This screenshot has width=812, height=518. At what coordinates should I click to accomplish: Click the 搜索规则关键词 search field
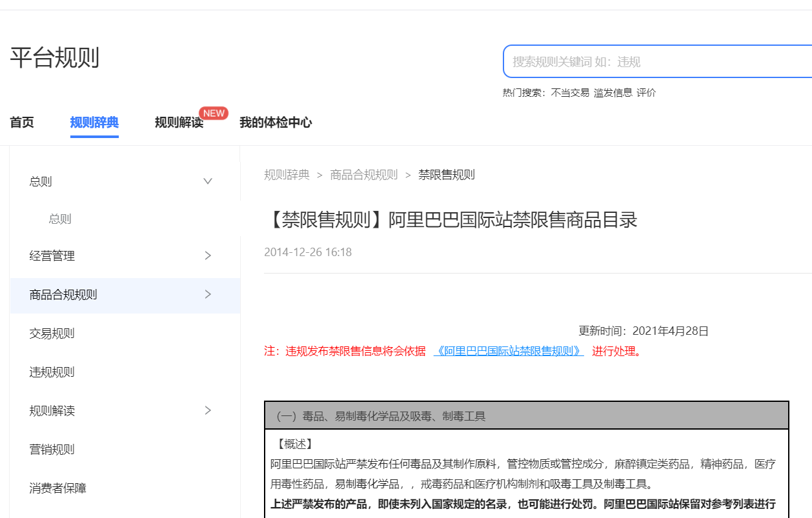pos(657,62)
